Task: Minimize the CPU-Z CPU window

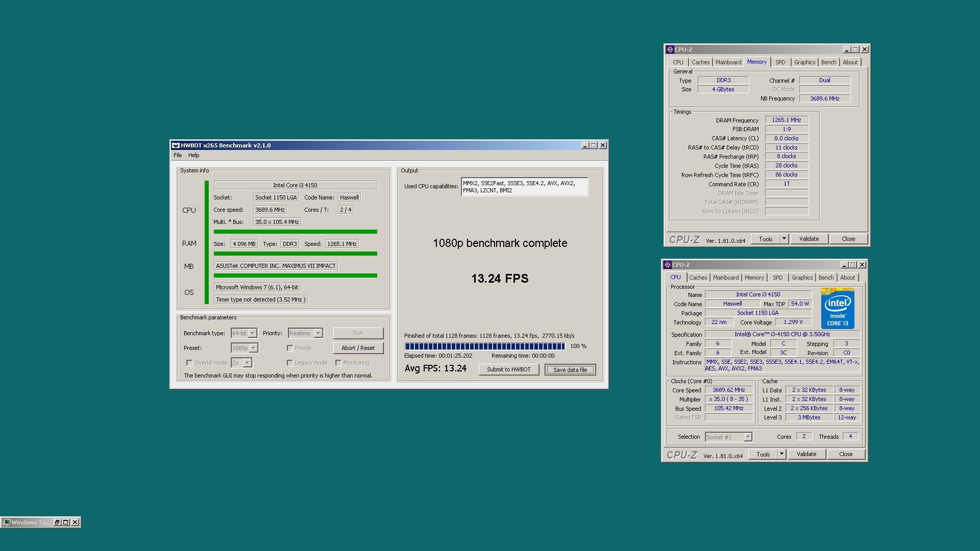Action: pyautogui.click(x=844, y=265)
